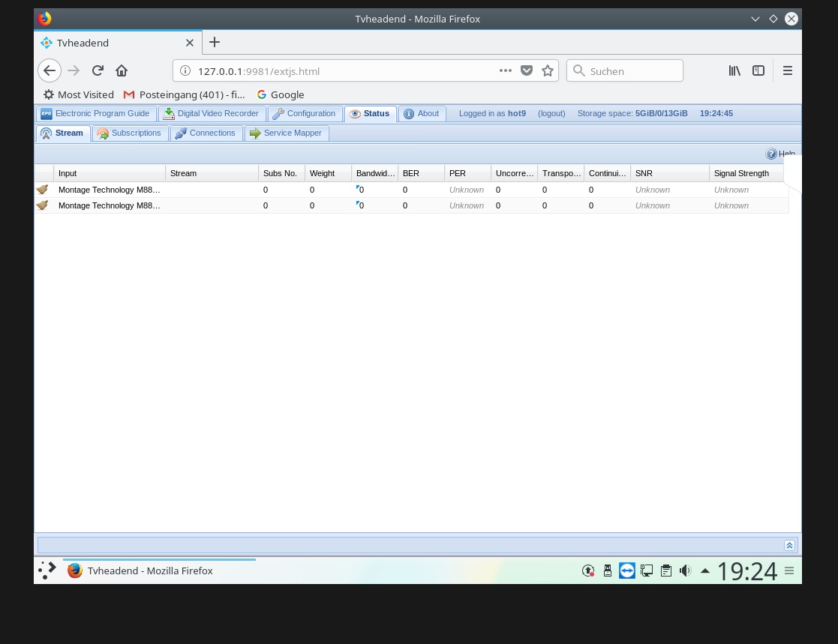
Task: Sort by BER column header
Action: click(x=421, y=173)
